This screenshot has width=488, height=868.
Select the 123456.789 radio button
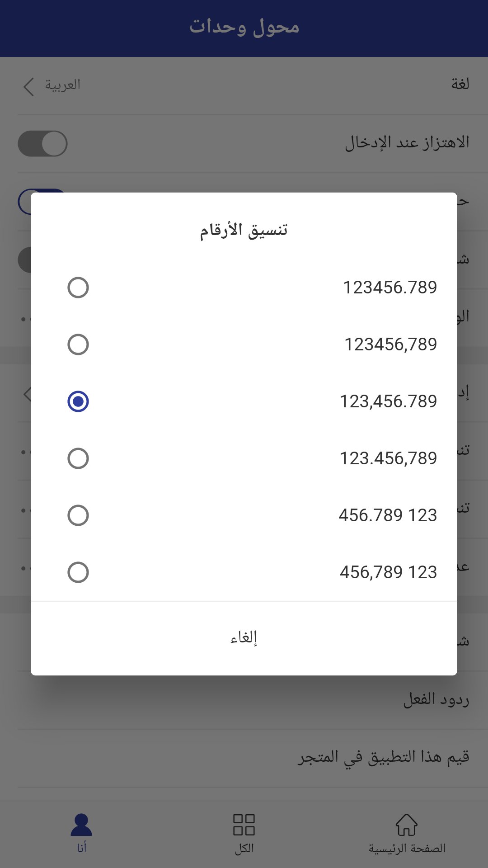tap(78, 288)
